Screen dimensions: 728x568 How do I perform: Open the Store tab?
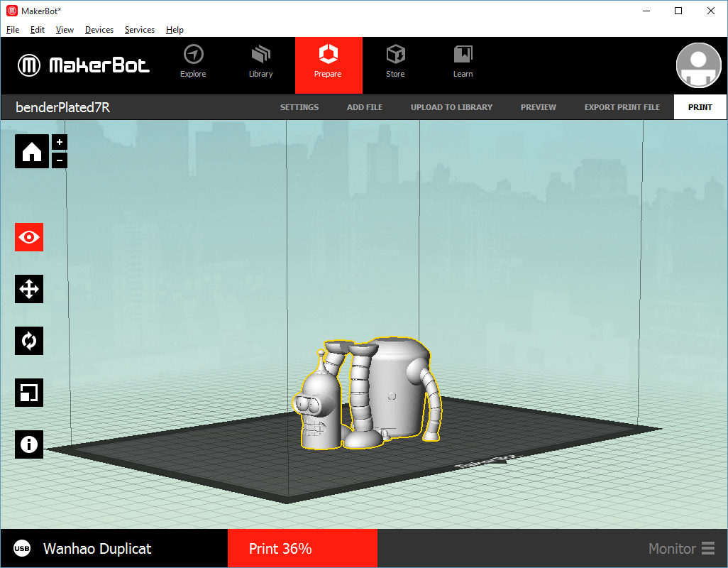395,61
